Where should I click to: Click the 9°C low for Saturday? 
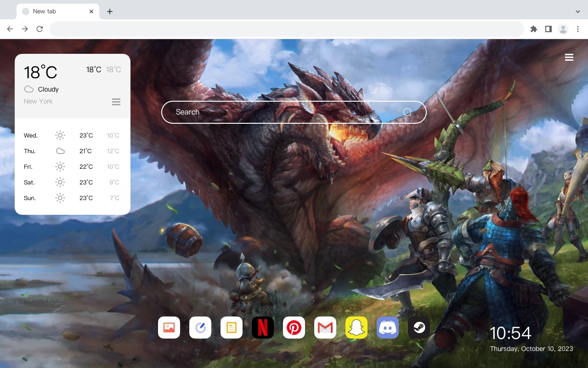click(114, 182)
